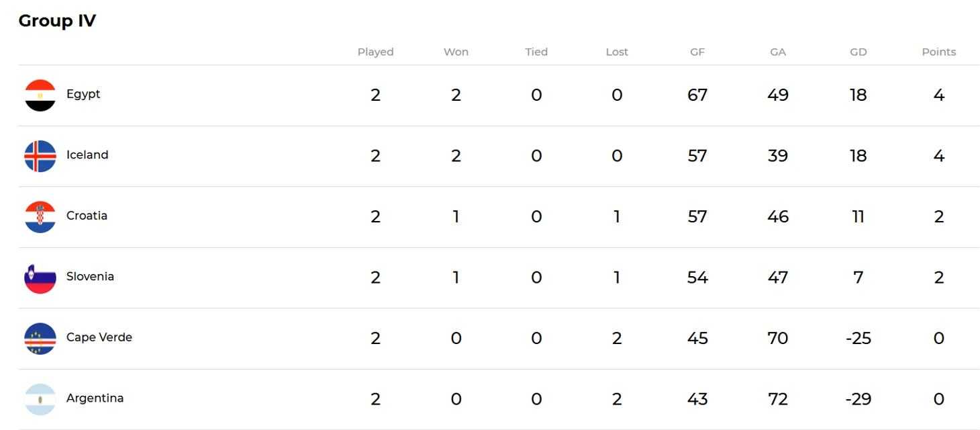Viewport: 980px width, 430px height.
Task: Click the GD column header
Action: point(858,52)
